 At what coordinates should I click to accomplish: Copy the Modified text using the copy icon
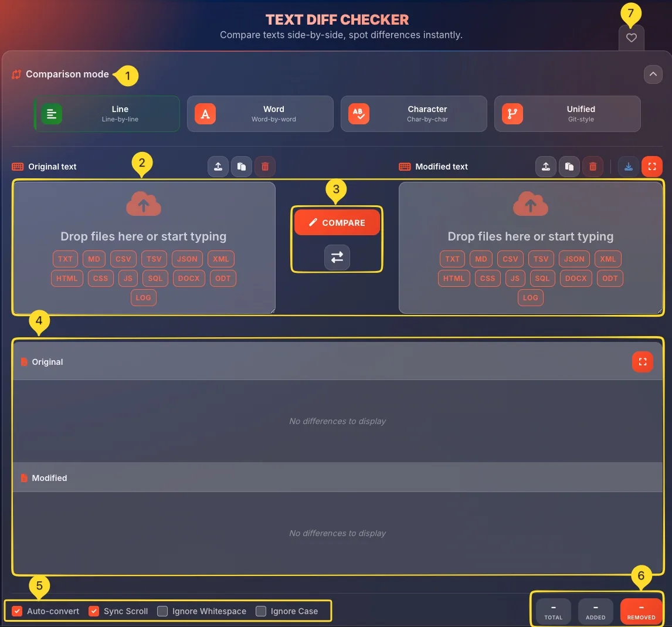(569, 166)
